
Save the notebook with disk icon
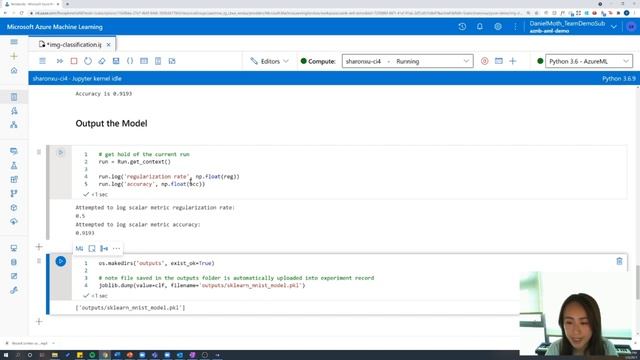pos(116,61)
